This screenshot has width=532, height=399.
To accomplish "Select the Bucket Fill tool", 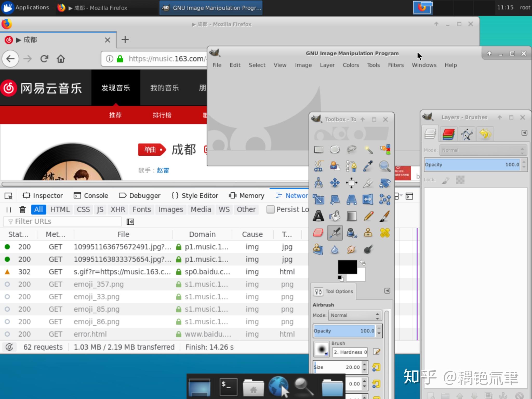I will click(335, 216).
